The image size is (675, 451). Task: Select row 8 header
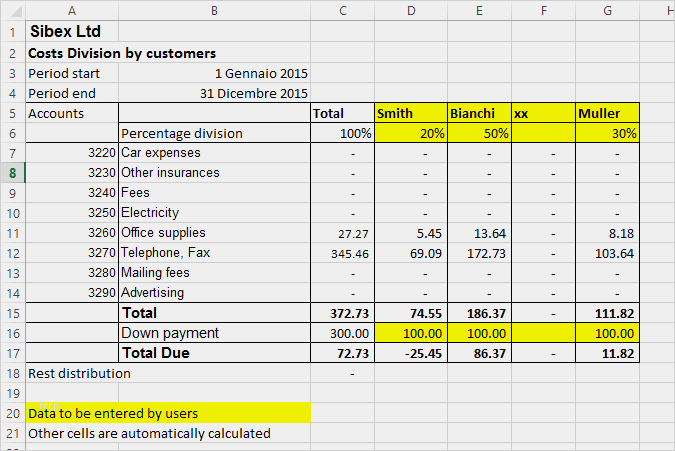(12, 173)
